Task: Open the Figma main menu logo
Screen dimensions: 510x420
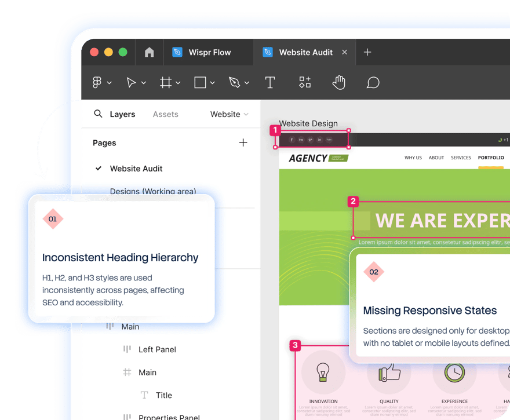Action: coord(97,83)
